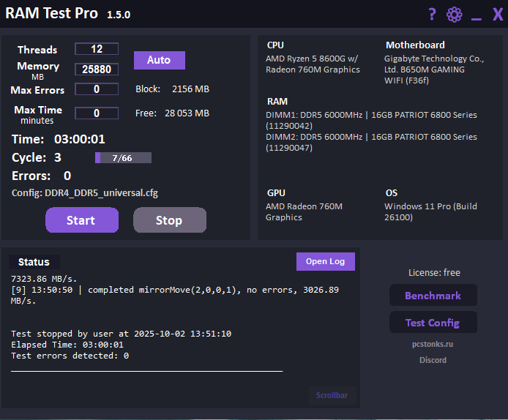The width and height of the screenshot is (508, 420).
Task: Click the Config DDR4_DDR5_universal.cfg text
Action: coord(85,193)
